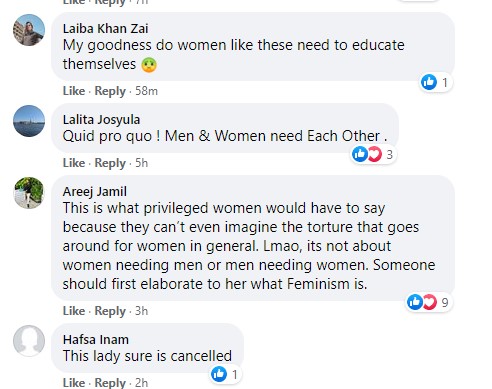Open the 58m timestamp on Laiba's comment
This screenshot has height=389, width=492.
[146, 91]
